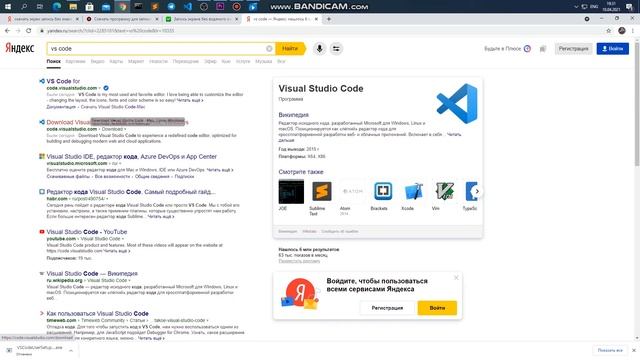Image resolution: width=640 pixels, height=360 pixels.
Task: Start voice search with the microphone
Action: click(320, 49)
